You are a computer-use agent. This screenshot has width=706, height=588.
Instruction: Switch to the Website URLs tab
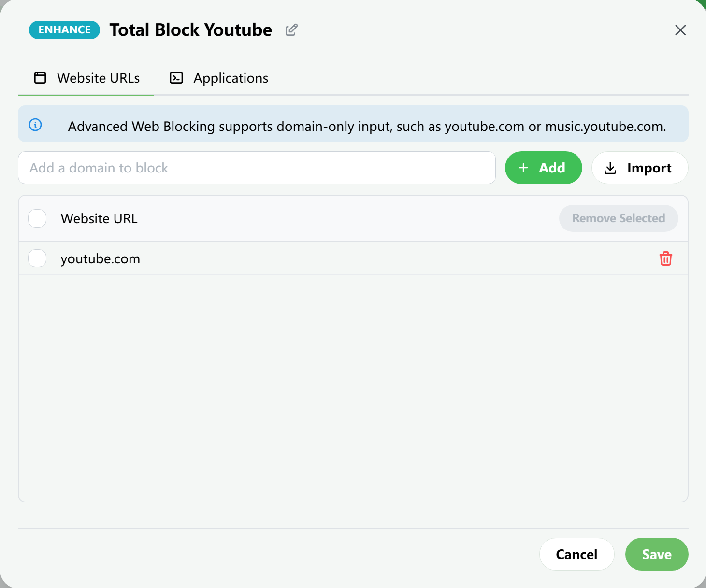pyautogui.click(x=86, y=78)
